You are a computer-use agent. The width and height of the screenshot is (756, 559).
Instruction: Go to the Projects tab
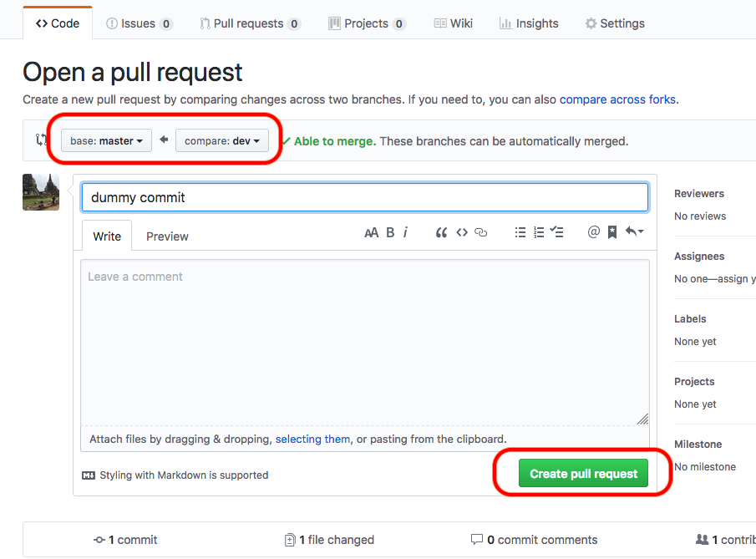[x=367, y=23]
